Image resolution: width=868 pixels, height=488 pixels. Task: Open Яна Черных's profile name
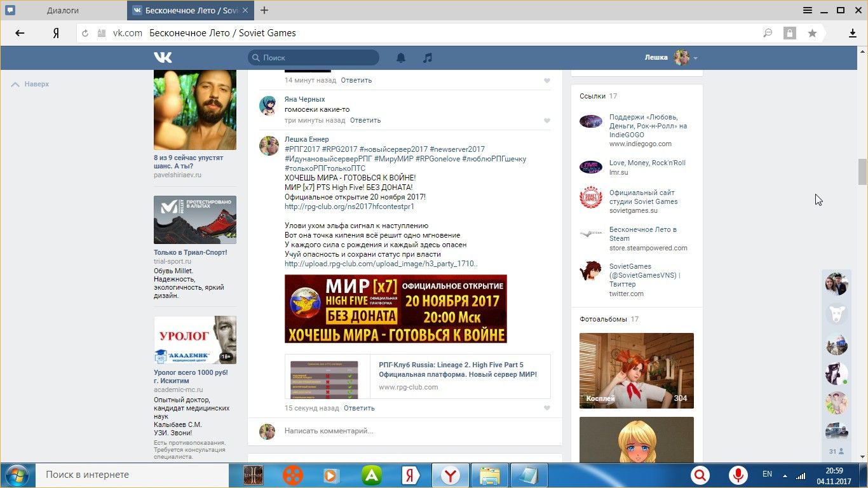(x=304, y=99)
